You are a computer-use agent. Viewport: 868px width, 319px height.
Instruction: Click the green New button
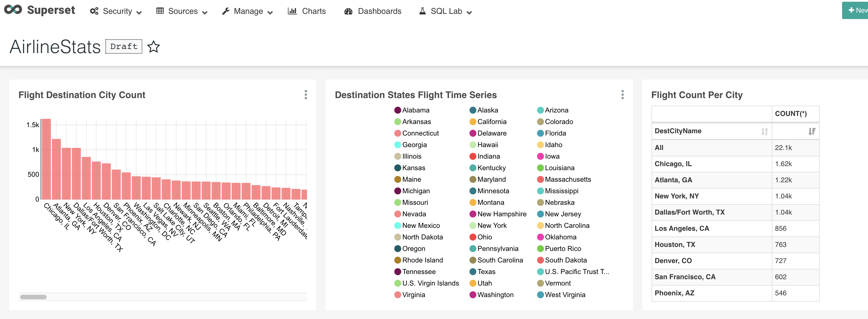pos(855,10)
